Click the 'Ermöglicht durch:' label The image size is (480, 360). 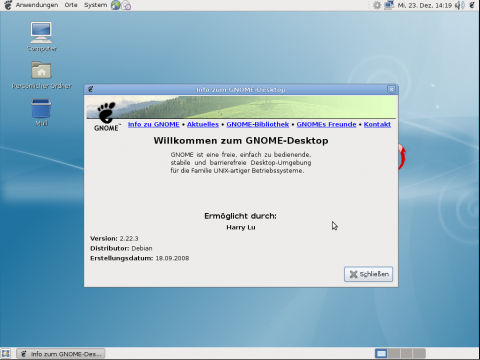coord(240,216)
